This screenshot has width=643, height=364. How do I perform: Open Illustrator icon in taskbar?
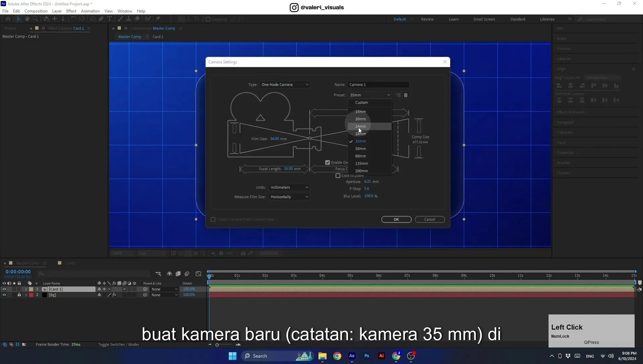coord(381,356)
